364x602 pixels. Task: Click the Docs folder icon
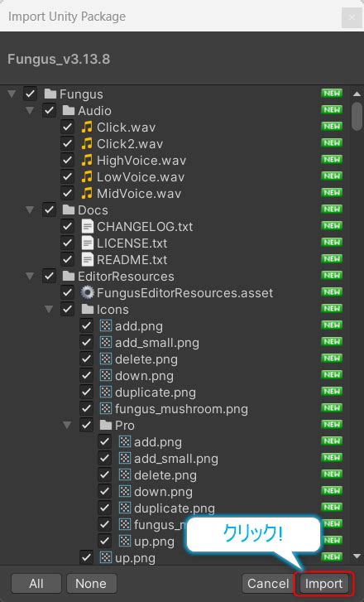69,209
